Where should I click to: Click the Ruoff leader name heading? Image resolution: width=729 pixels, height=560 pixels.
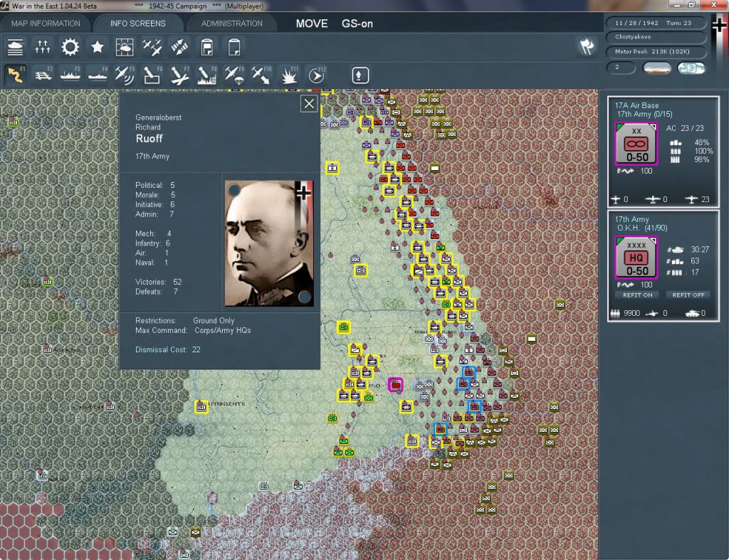[150, 139]
